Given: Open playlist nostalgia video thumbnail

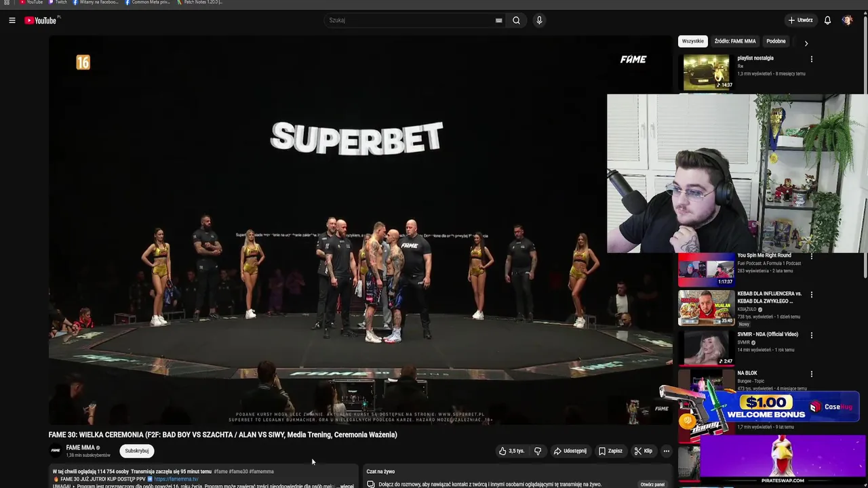Looking at the screenshot, I should tap(706, 72).
